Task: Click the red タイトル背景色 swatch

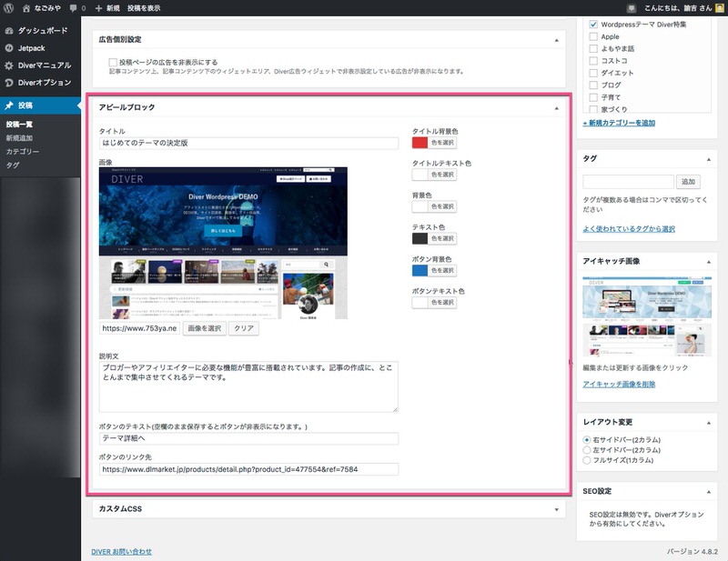Action: [x=420, y=143]
